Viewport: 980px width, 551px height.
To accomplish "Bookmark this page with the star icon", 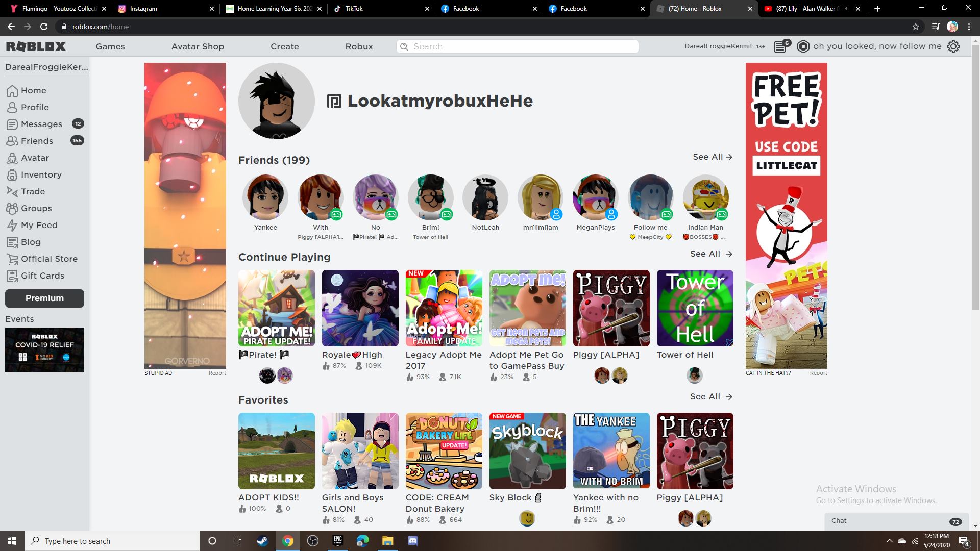I will point(916,27).
